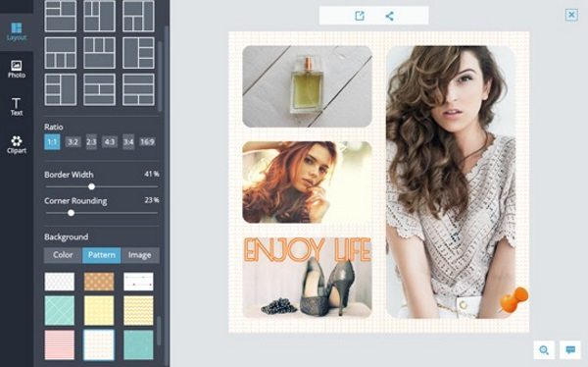
Task: Select the last layout in second row
Action: click(138, 53)
